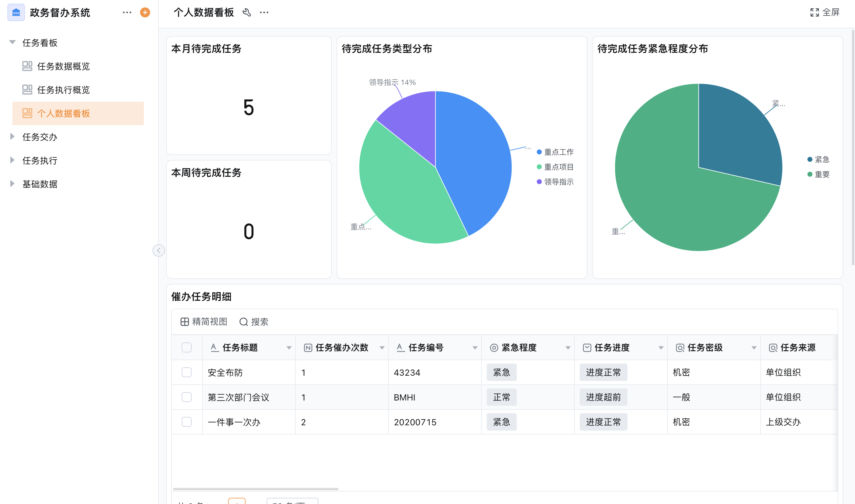This screenshot has width=855, height=504.
Task: Click the page vertical scrollbar
Action: [853, 148]
